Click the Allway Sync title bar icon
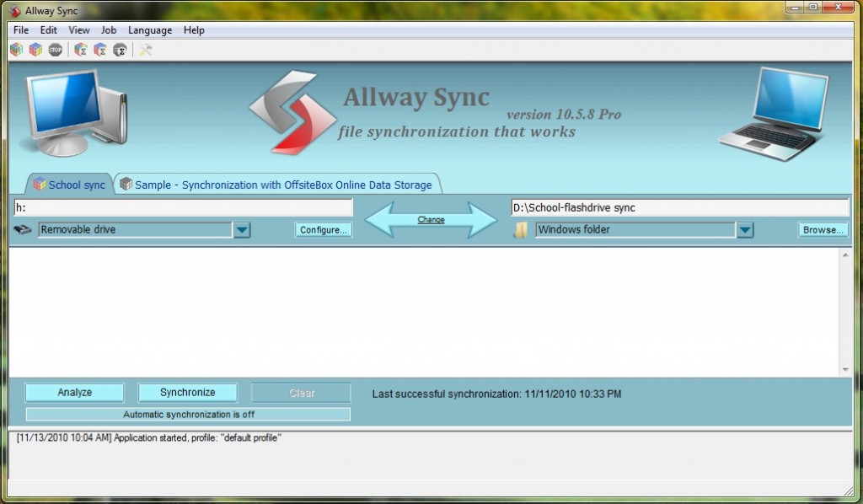Screen dimensions: 863x504 coord(15,10)
